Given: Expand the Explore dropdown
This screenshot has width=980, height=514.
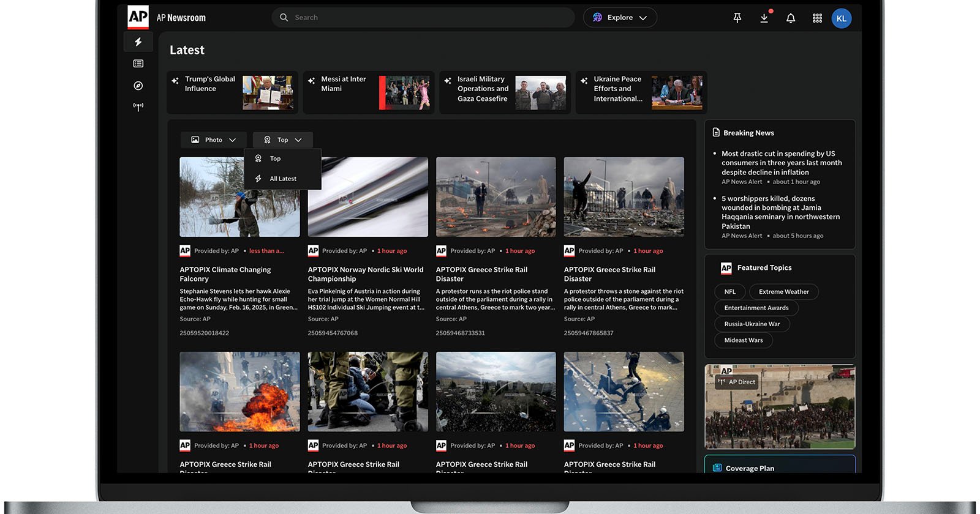Looking at the screenshot, I should tap(620, 18).
